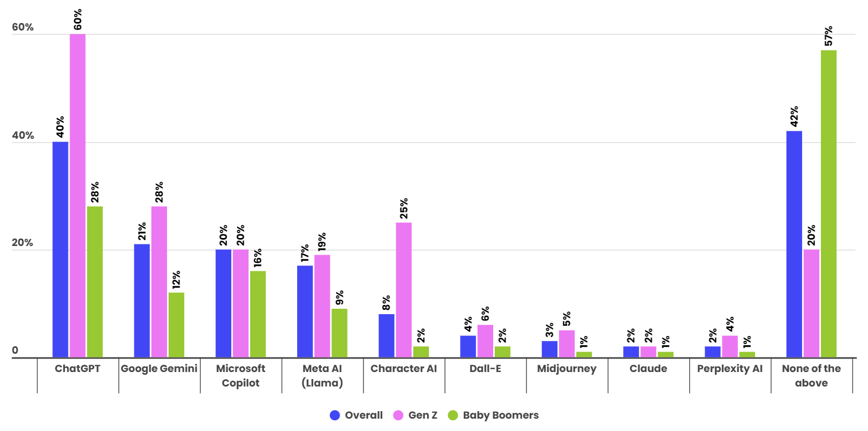
Task: Select the Meta AI 17% blue bar
Action: tap(305, 311)
